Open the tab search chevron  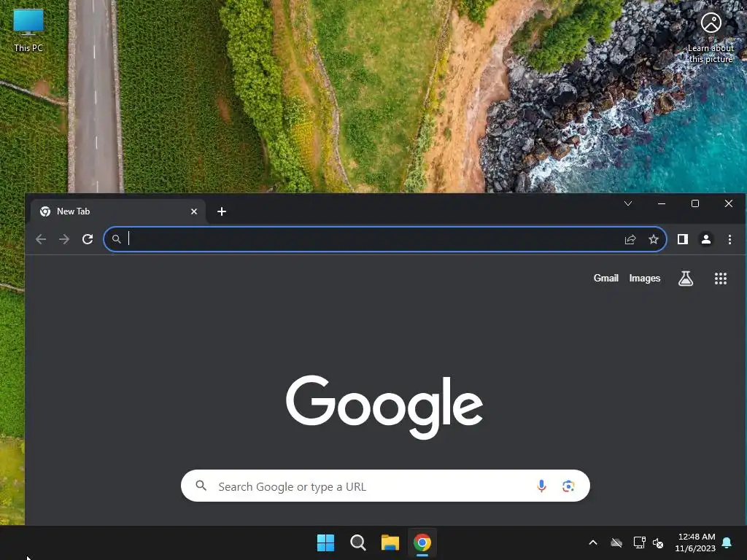click(628, 204)
